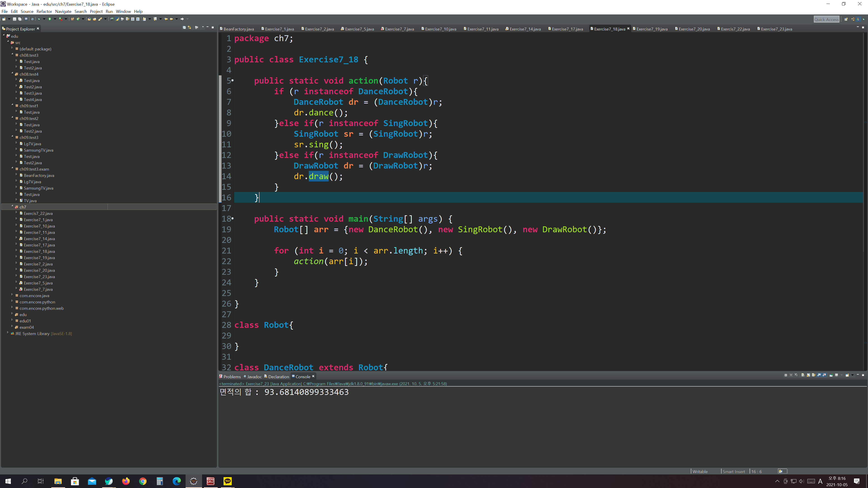Click the Clear Console icon
The width and height of the screenshot is (868, 488).
click(x=803, y=375)
